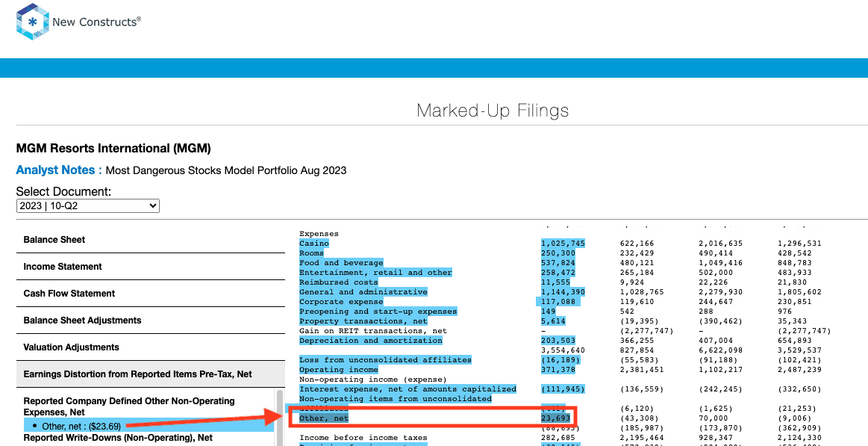Screen dimensions: 868x446
Task: Select the Operating income value 371,378
Action: [558, 370]
